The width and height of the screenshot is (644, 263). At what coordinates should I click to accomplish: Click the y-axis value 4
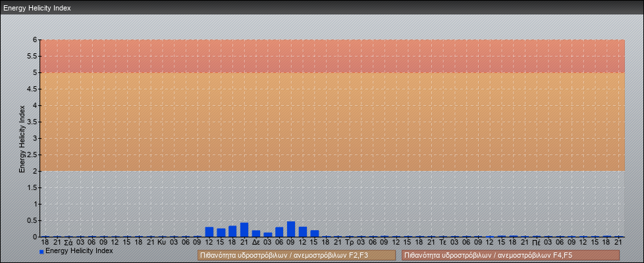(36, 105)
